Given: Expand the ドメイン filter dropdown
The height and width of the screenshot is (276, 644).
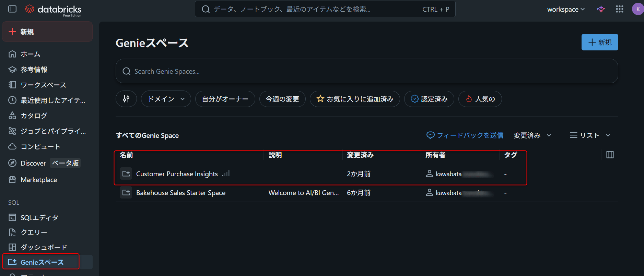Looking at the screenshot, I should [166, 99].
